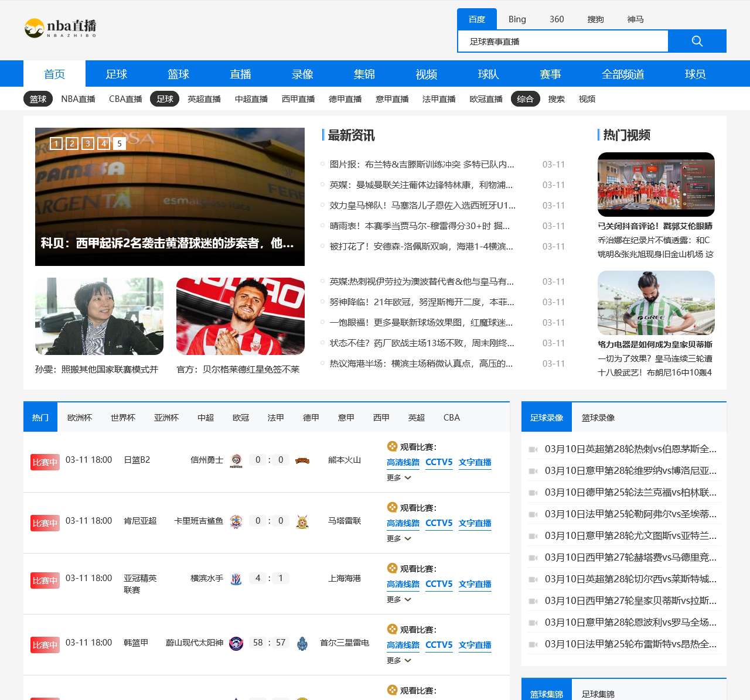Open news 晴雨表 贾马尔-穆雷 article
The width and height of the screenshot is (750, 700).
point(420,226)
